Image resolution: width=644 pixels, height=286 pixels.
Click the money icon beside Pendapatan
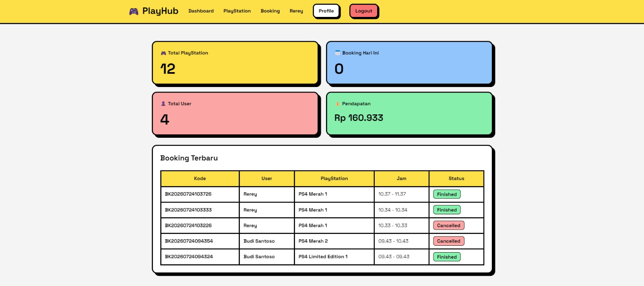coord(338,104)
